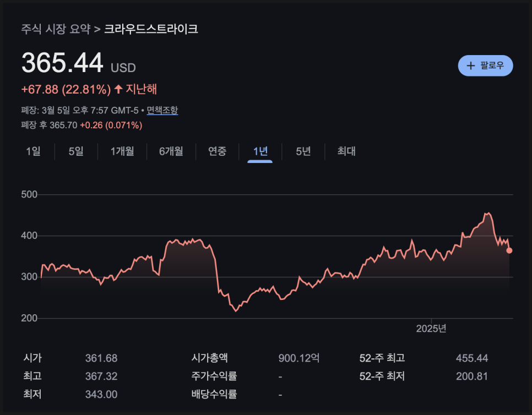The image size is (532, 415).
Task: Click the 52-주 최저 value 200.81
Action: (x=472, y=376)
